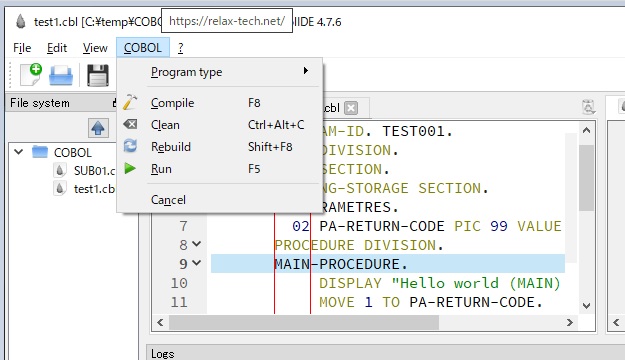The width and height of the screenshot is (625, 360).
Task: Click the up-arrow parent directory icon
Action: [98, 128]
